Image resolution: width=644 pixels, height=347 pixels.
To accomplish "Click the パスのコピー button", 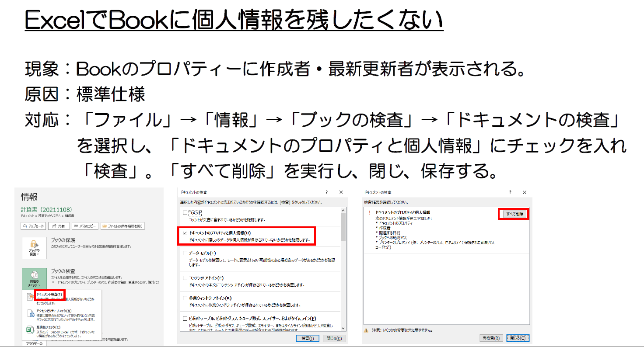I will tap(85, 226).
